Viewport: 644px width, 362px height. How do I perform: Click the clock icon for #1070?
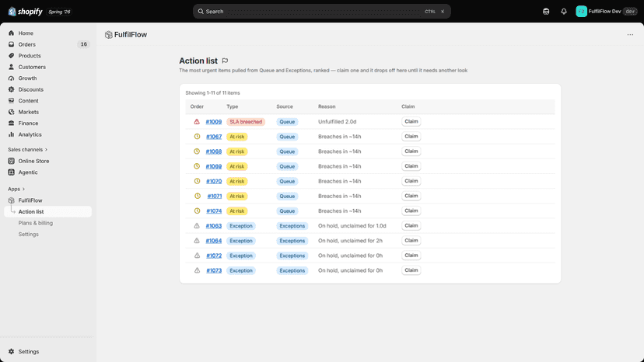[x=197, y=181]
